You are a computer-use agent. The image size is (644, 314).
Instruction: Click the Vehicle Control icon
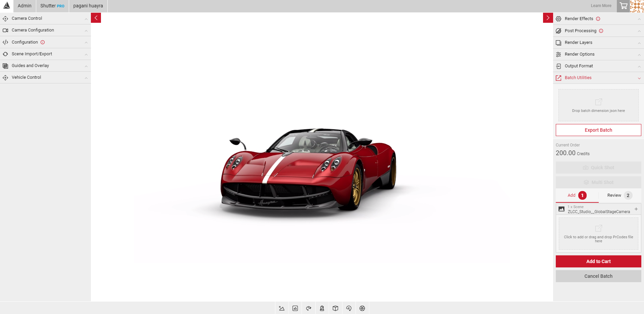coord(5,77)
